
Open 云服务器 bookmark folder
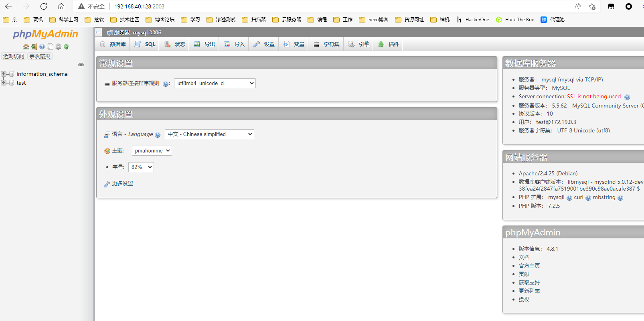pos(287,19)
